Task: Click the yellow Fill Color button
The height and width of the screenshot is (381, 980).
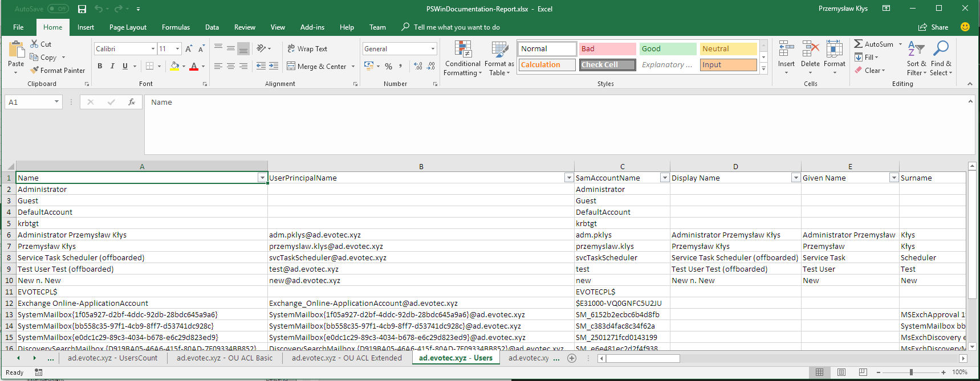Action: coord(174,66)
